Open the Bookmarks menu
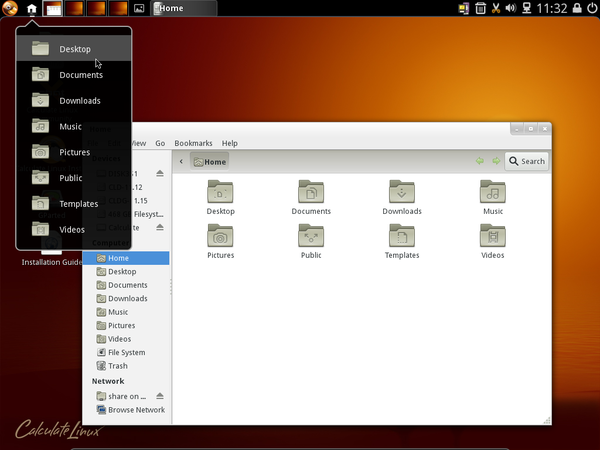The width and height of the screenshot is (600, 450). [193, 143]
